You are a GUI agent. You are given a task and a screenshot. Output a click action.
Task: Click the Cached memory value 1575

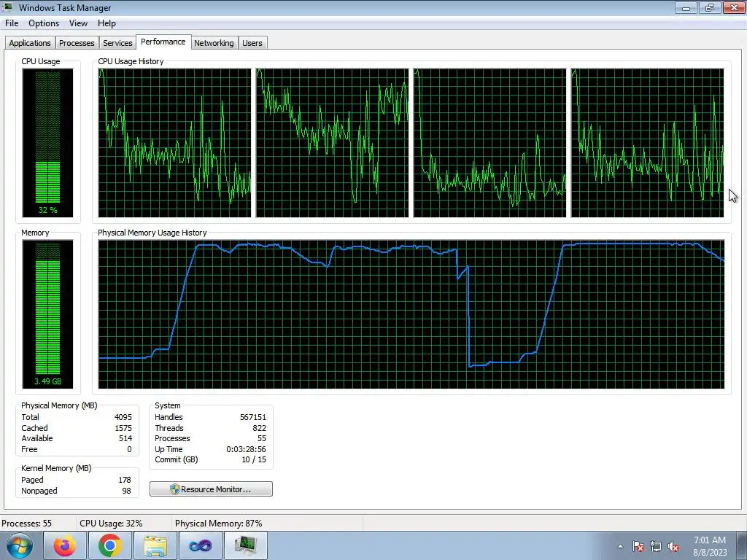point(123,428)
